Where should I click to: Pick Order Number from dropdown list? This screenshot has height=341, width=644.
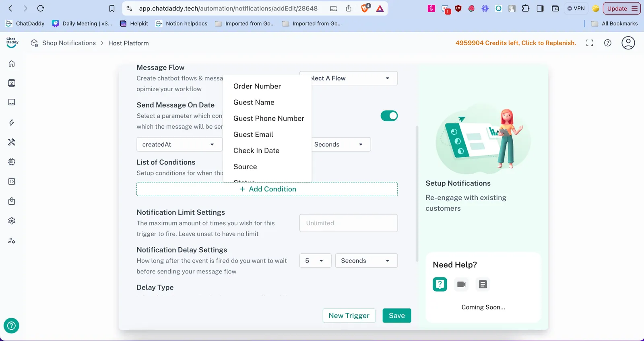point(257,86)
